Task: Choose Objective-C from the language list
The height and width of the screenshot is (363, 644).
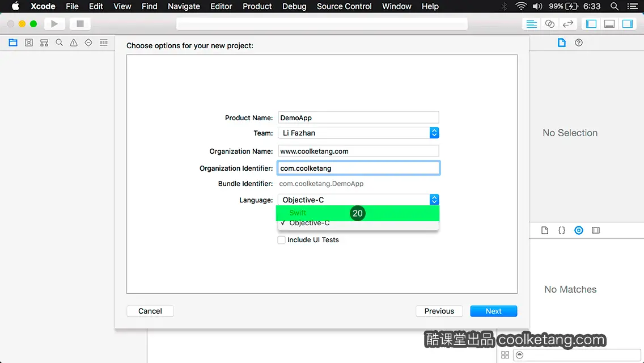Action: [358, 223]
